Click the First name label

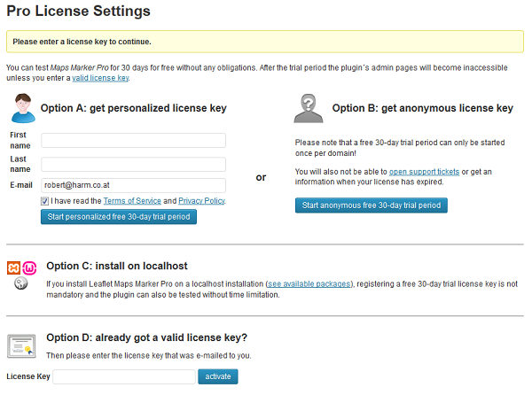point(20,140)
